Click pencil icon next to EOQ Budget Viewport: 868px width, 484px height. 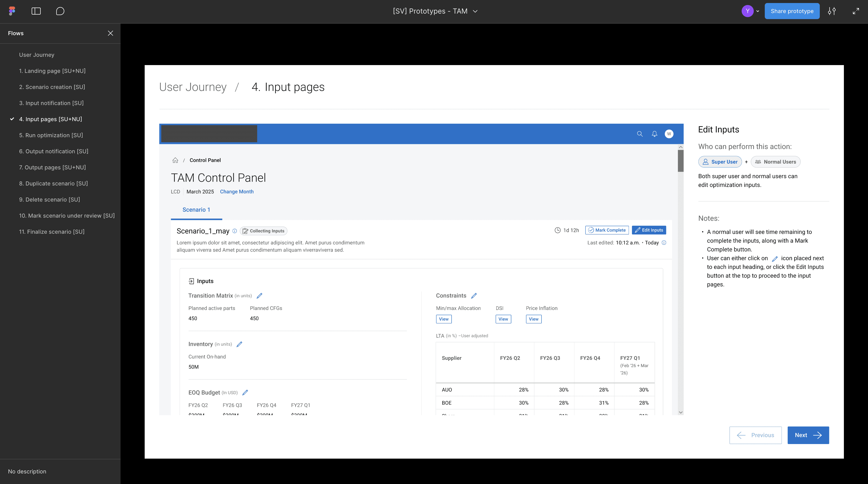(x=245, y=392)
